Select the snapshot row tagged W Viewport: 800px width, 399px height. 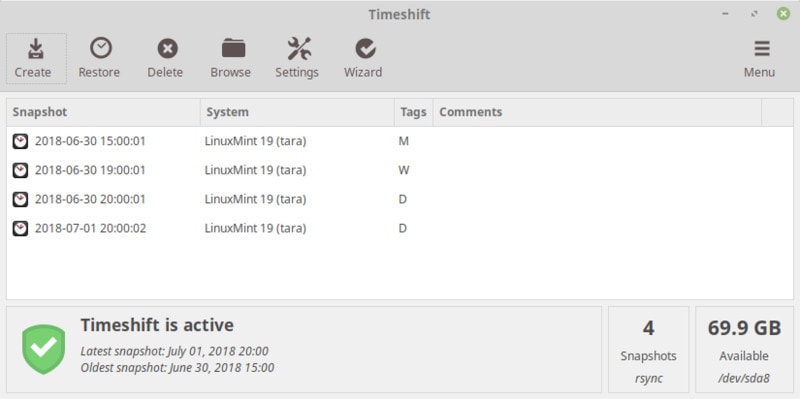(x=400, y=170)
